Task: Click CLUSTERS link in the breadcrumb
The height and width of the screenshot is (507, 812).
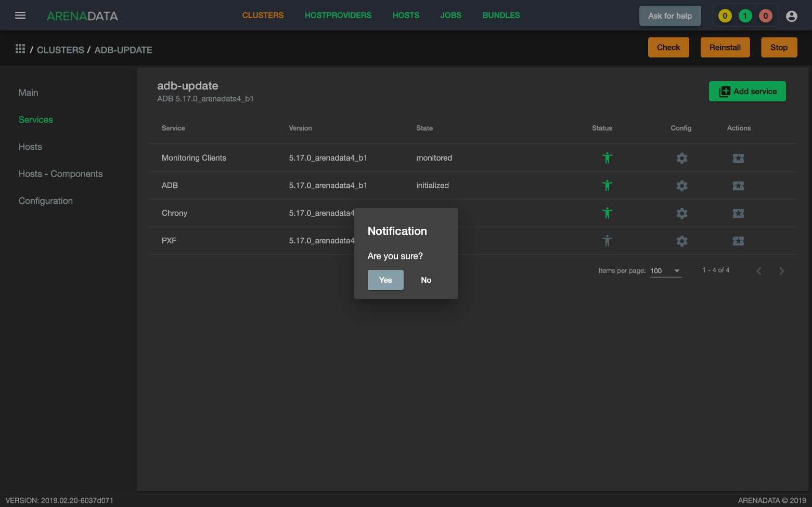Action: 60,50
